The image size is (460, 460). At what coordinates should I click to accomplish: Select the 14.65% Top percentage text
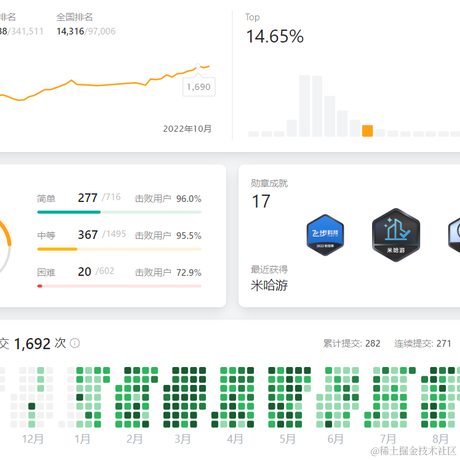click(275, 36)
